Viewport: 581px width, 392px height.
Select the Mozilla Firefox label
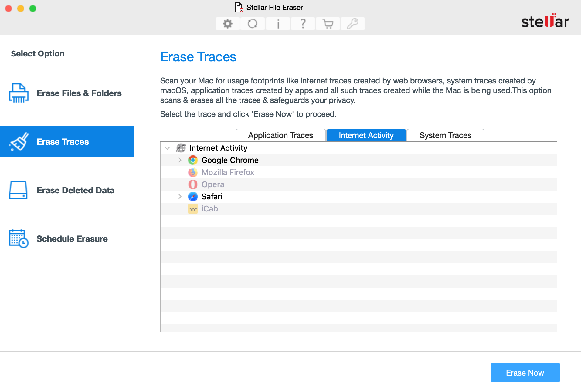pos(228,172)
